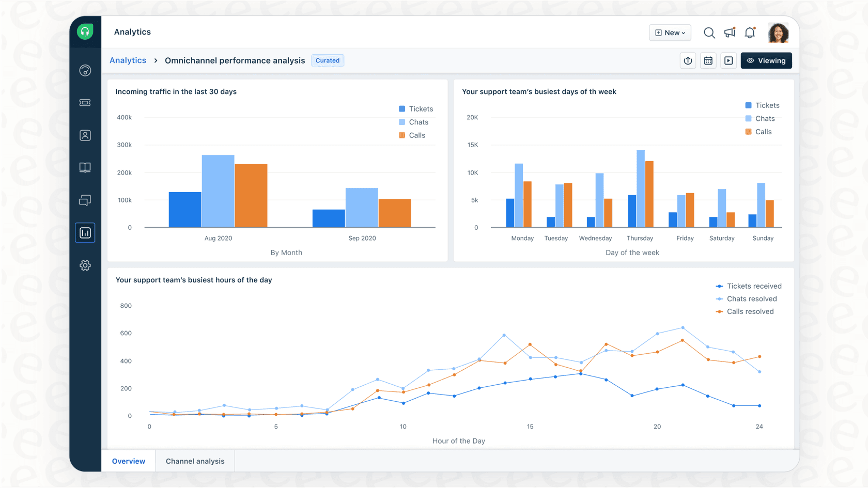This screenshot has height=488, width=868.
Task: Schedule the report using the calendar icon
Action: [x=708, y=60]
